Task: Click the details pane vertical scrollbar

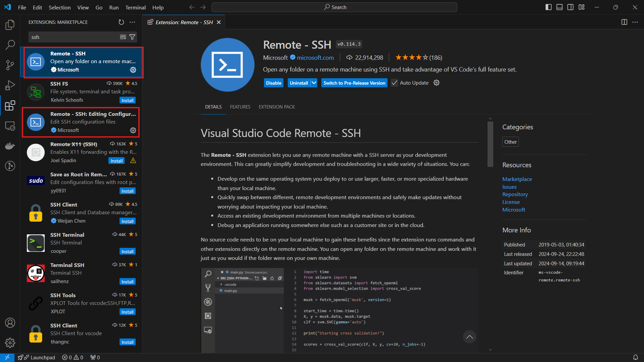Action: (490, 144)
